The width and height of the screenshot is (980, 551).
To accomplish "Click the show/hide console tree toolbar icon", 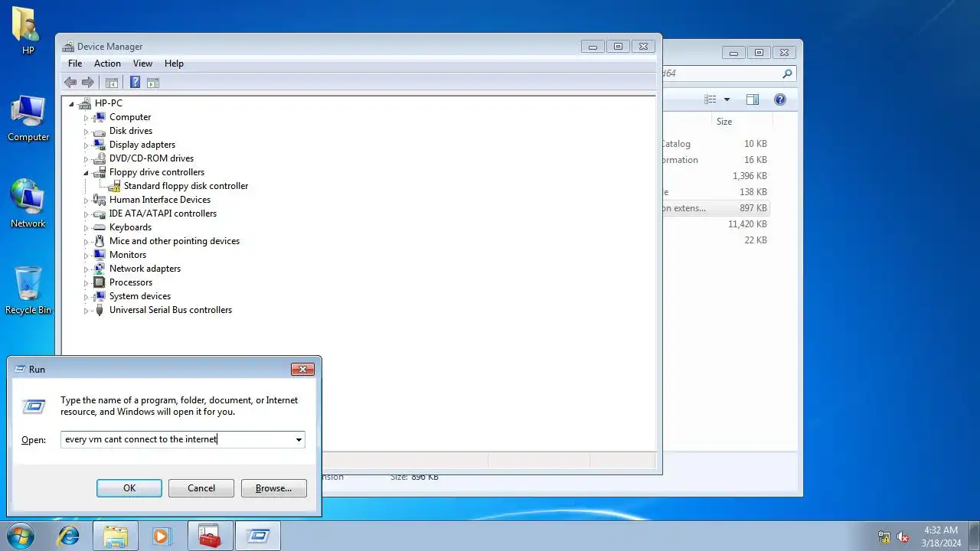I will (x=112, y=83).
